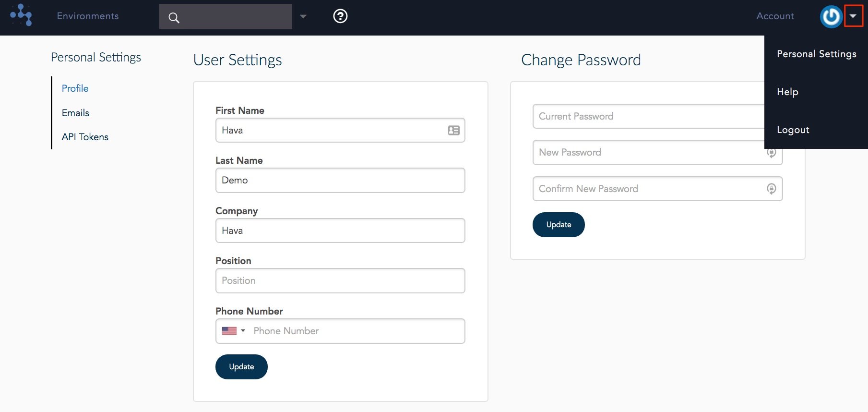Click the key icon in Confirm New Password
868x412 pixels.
pyautogui.click(x=771, y=189)
